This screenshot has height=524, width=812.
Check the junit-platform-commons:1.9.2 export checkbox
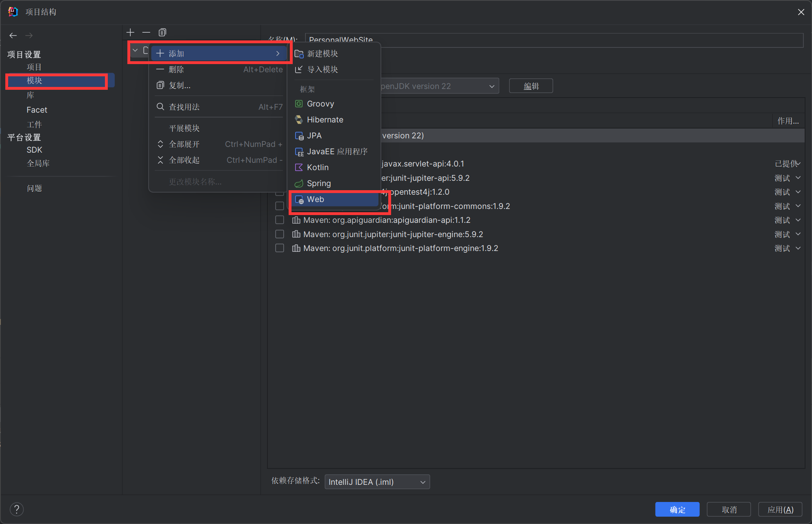tap(280, 206)
